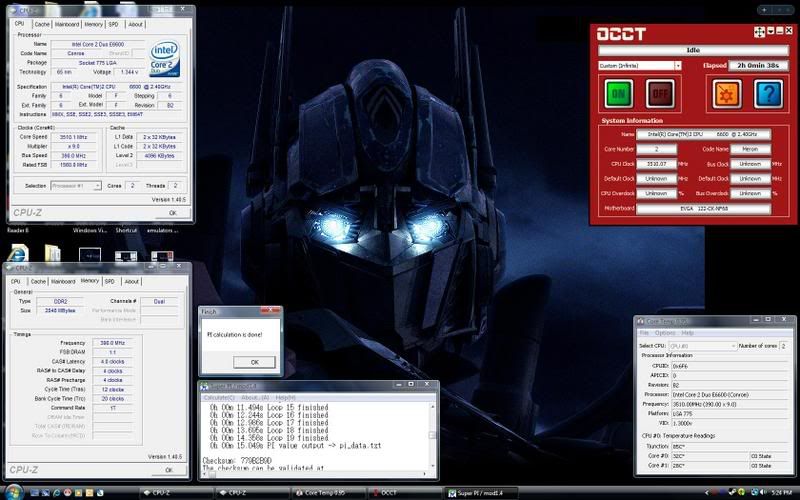The width and height of the screenshot is (800, 500).
Task: Open OCCT help question mark icon
Action: click(768, 94)
